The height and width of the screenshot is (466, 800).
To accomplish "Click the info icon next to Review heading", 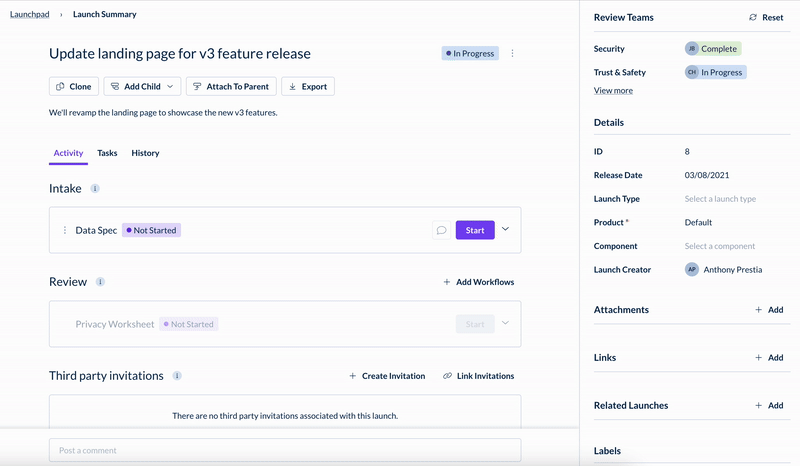I will click(x=100, y=282).
